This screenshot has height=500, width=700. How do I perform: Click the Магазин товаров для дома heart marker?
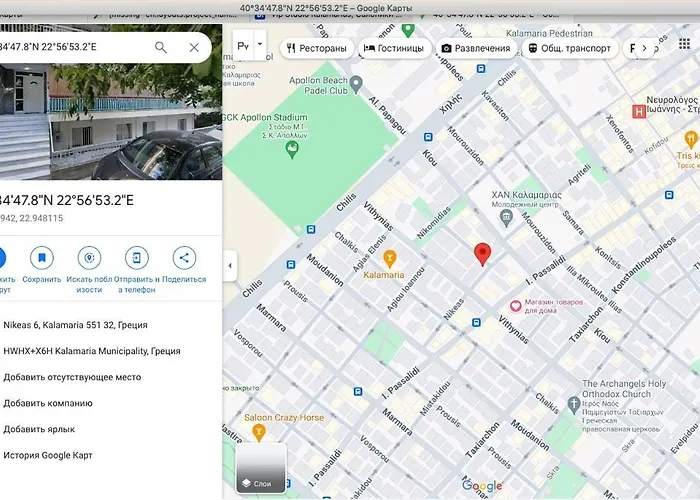click(516, 306)
